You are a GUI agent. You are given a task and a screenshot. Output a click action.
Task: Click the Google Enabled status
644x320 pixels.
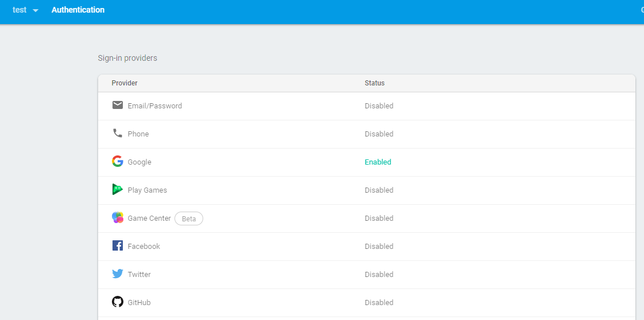[x=378, y=162]
